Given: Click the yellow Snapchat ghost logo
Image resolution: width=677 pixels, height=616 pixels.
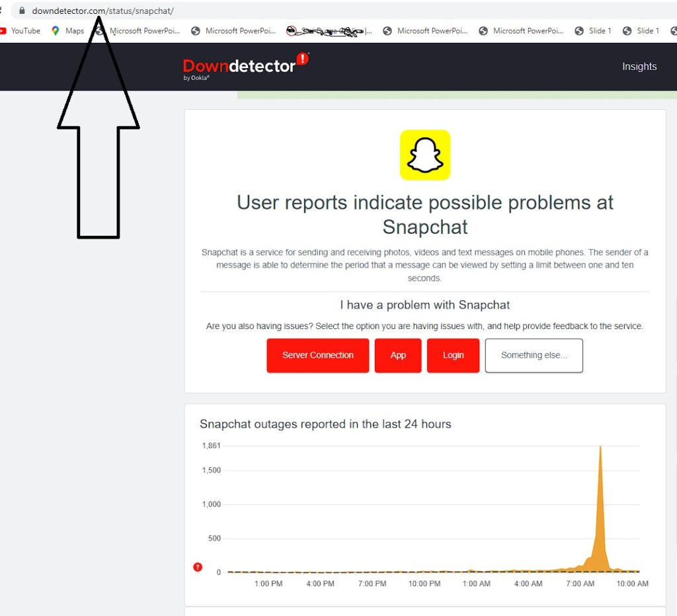Looking at the screenshot, I should point(425,155).
